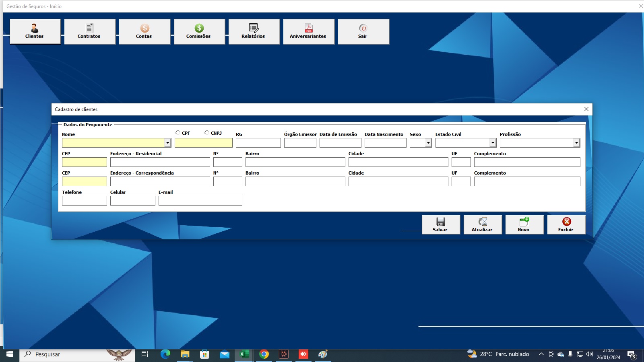Open Excel from the taskbar

click(x=244, y=354)
